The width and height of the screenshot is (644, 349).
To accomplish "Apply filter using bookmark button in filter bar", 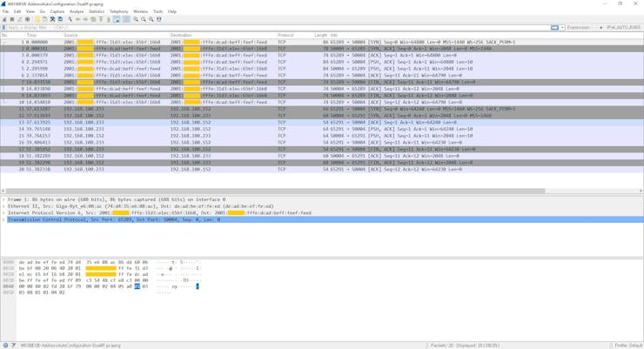I will tap(3, 28).
